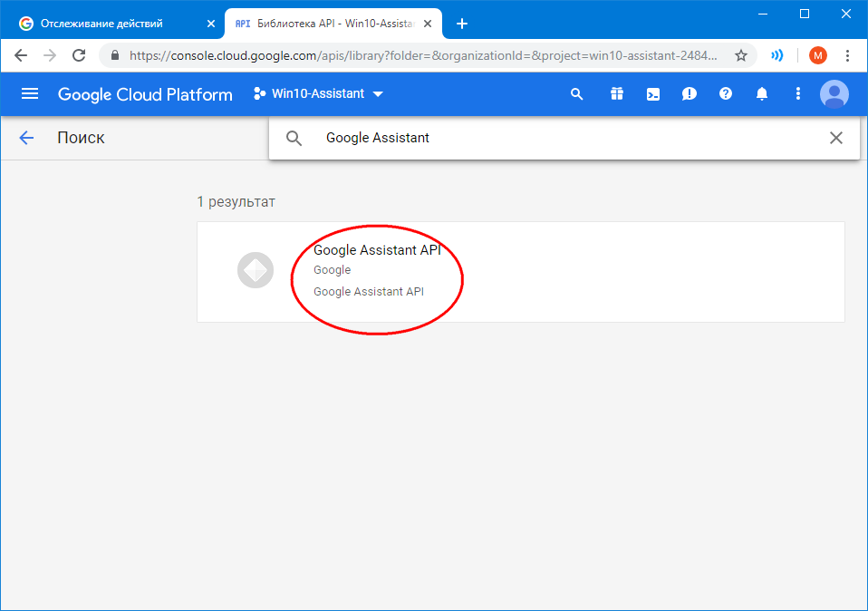Open the help question mark icon
The height and width of the screenshot is (611, 868).
click(725, 94)
